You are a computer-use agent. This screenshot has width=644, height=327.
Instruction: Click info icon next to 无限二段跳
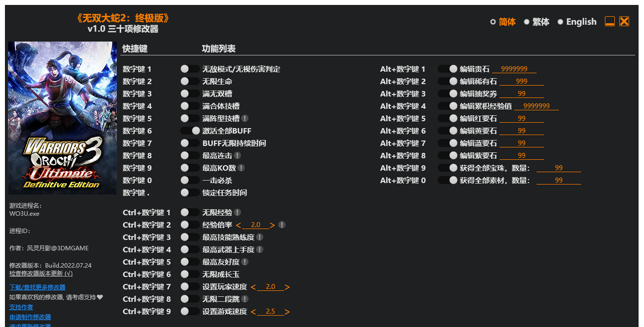[245, 299]
